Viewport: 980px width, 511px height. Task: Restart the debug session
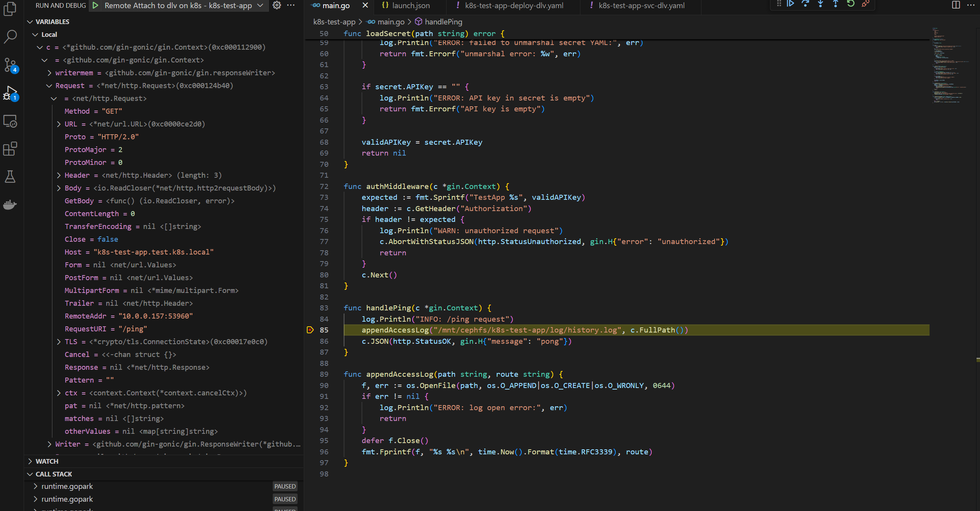click(851, 4)
